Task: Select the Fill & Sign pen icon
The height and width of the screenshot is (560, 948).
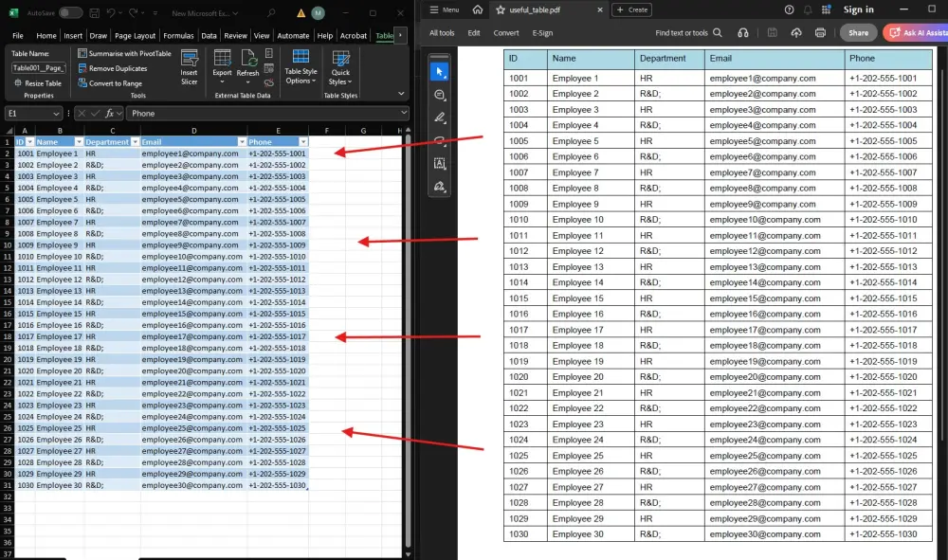Action: click(439, 186)
